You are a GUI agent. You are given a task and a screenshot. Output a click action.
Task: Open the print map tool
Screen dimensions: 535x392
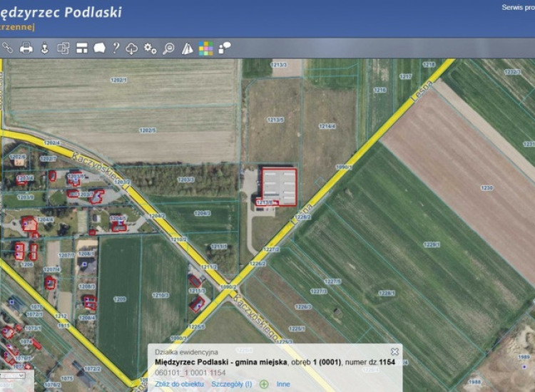[26, 48]
